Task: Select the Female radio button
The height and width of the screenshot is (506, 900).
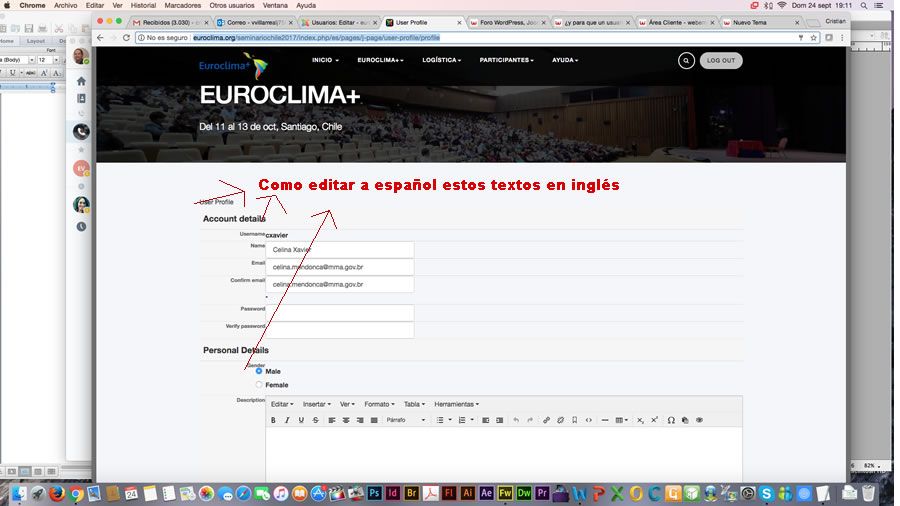Action: (259, 385)
